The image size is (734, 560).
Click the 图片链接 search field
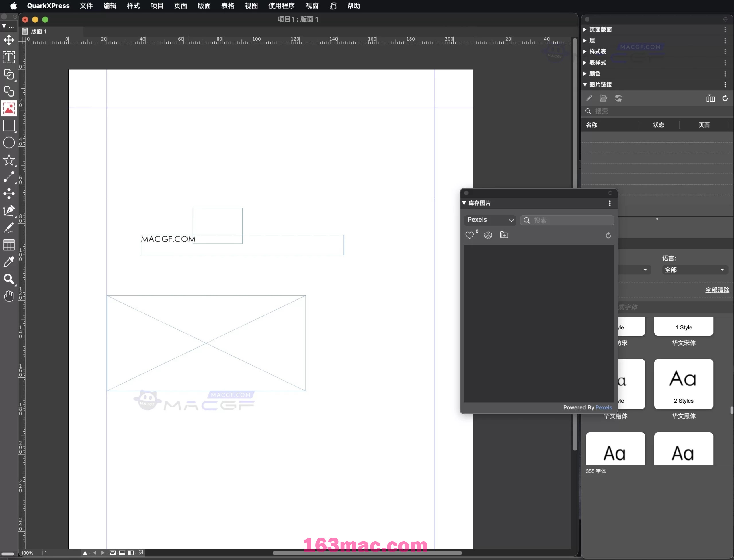point(657,111)
